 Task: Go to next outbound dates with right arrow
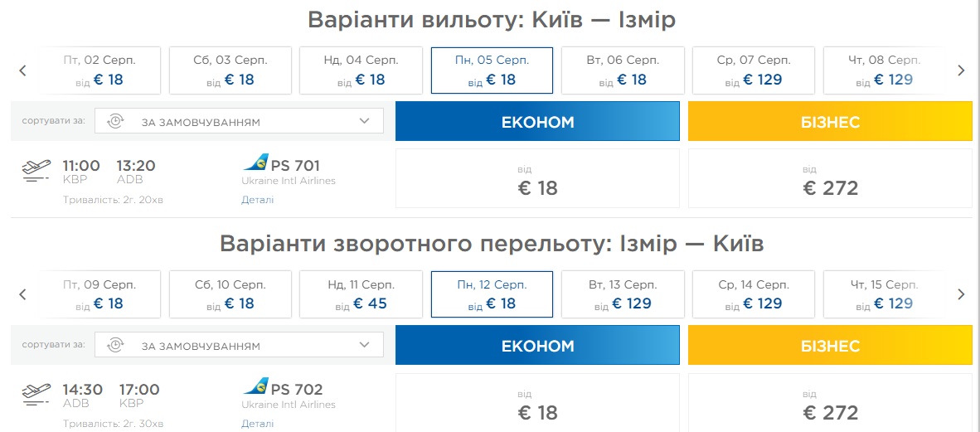coord(961,70)
